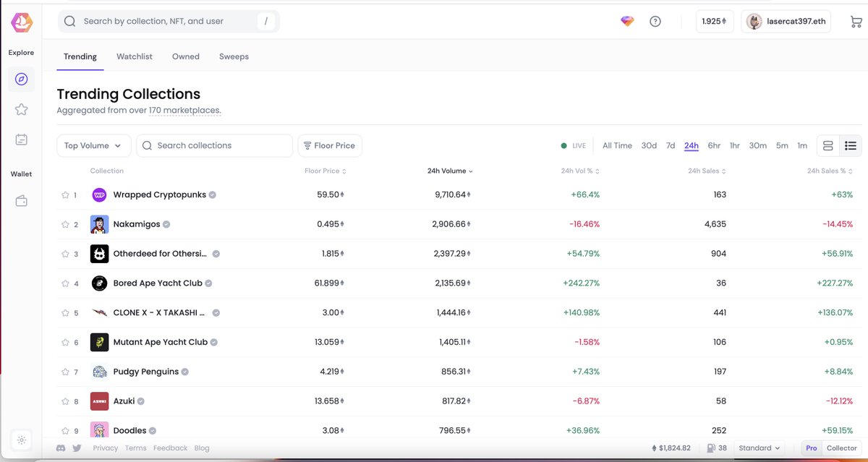Favorite Doodles with the star
Image resolution: width=868 pixels, height=462 pixels.
pyautogui.click(x=65, y=431)
